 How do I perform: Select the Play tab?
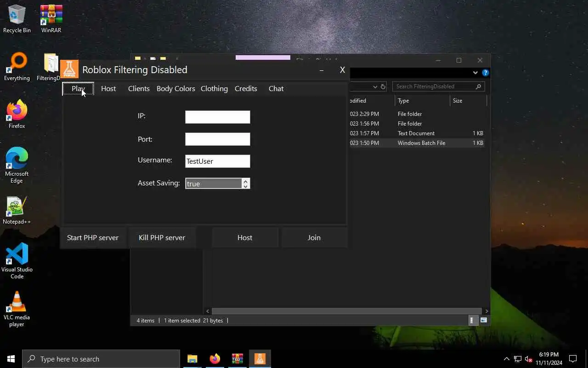coord(78,89)
